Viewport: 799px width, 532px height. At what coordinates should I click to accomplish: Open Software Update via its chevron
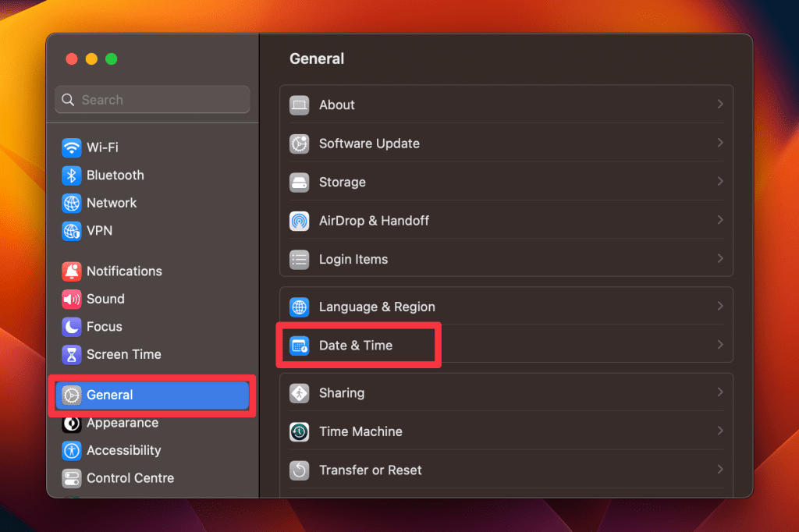720,143
